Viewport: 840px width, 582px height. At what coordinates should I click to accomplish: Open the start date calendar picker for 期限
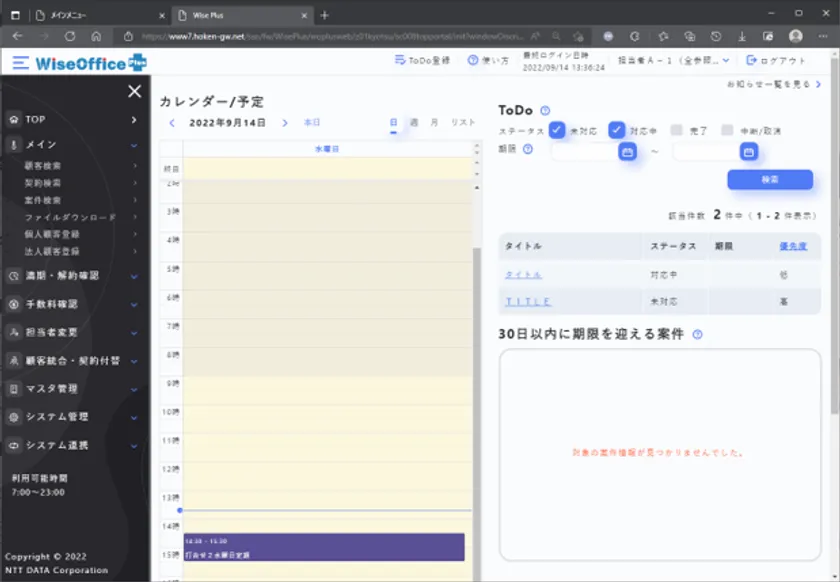[x=627, y=152]
